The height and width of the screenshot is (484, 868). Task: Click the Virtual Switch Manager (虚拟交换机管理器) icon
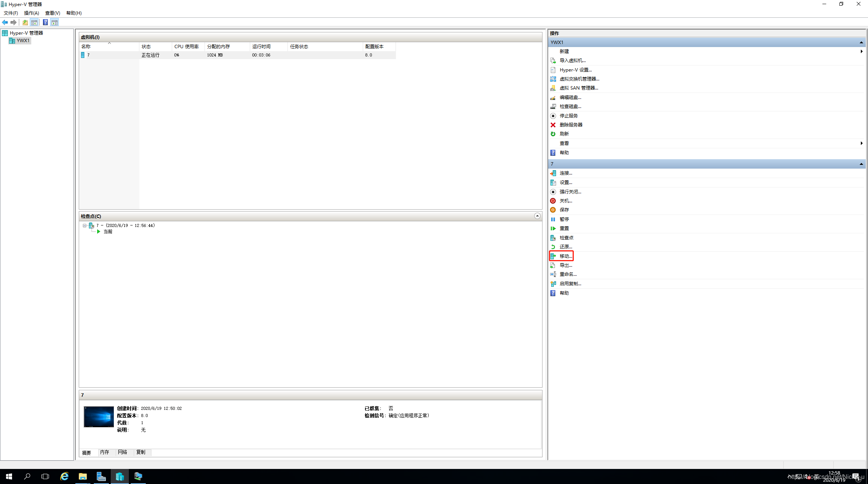553,79
